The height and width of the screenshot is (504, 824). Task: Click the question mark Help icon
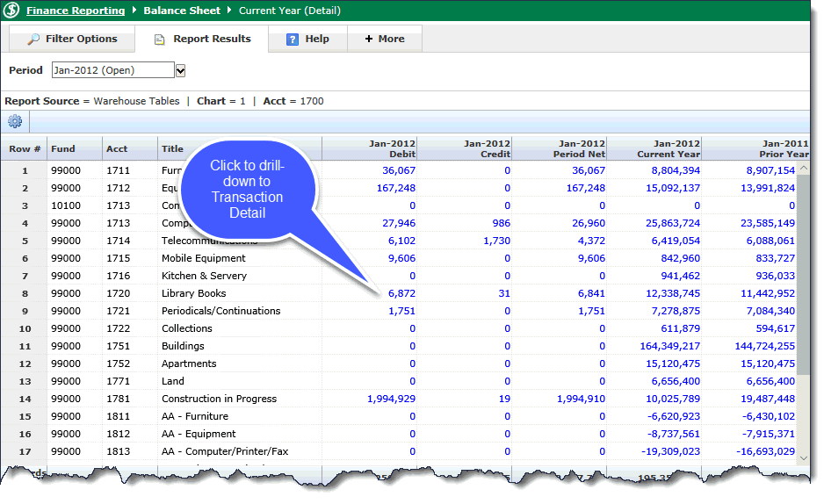tap(293, 40)
